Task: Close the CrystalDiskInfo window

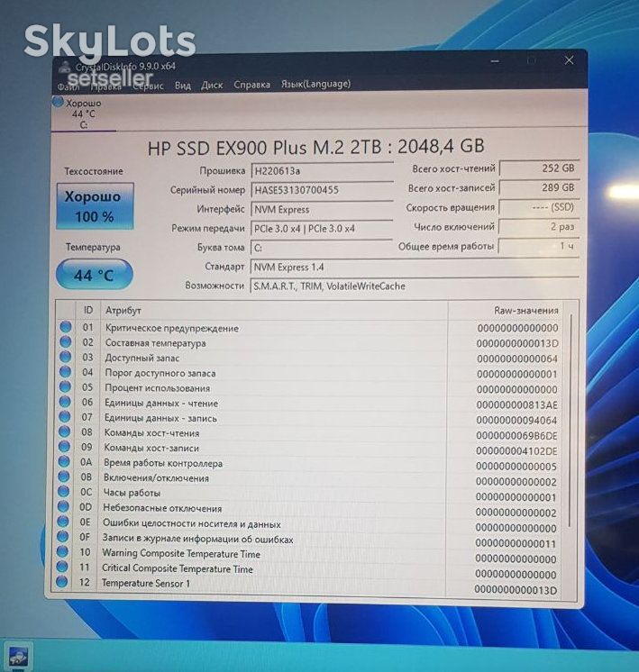Action: click(569, 60)
